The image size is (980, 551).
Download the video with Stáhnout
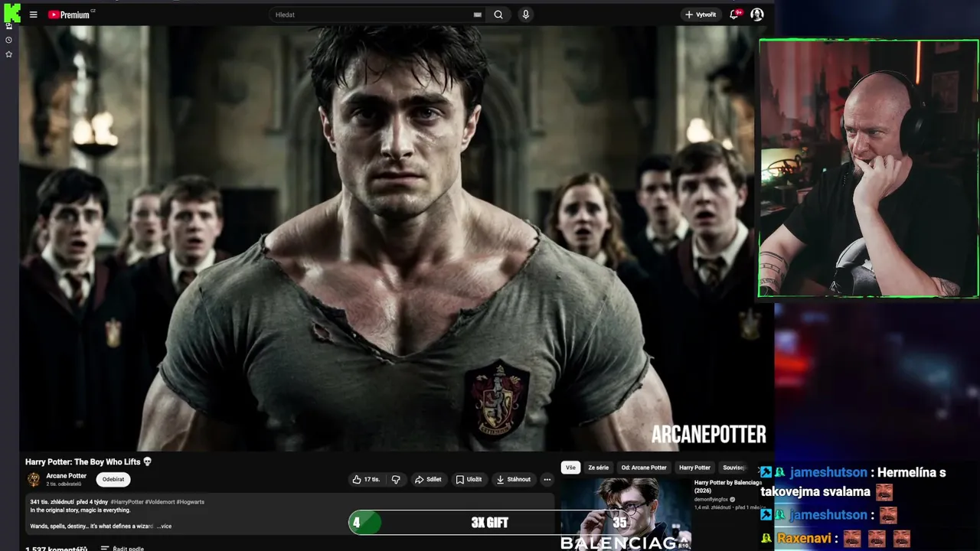pos(513,479)
